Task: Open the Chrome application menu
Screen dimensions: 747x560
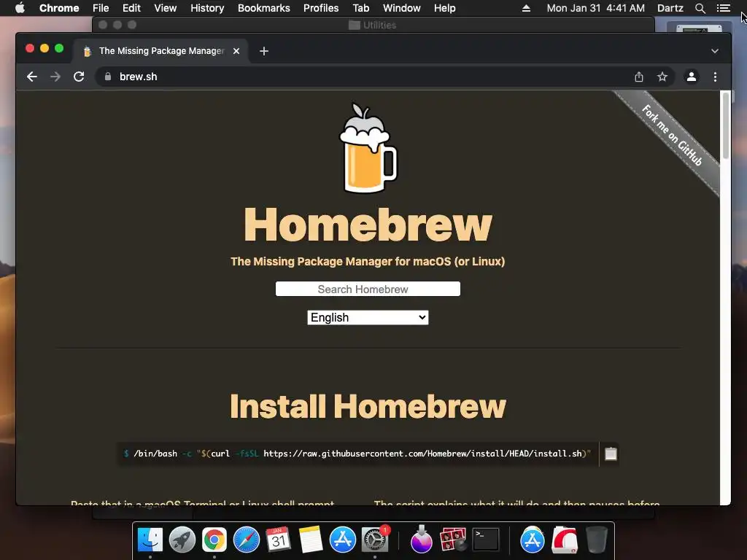Action: pos(59,8)
